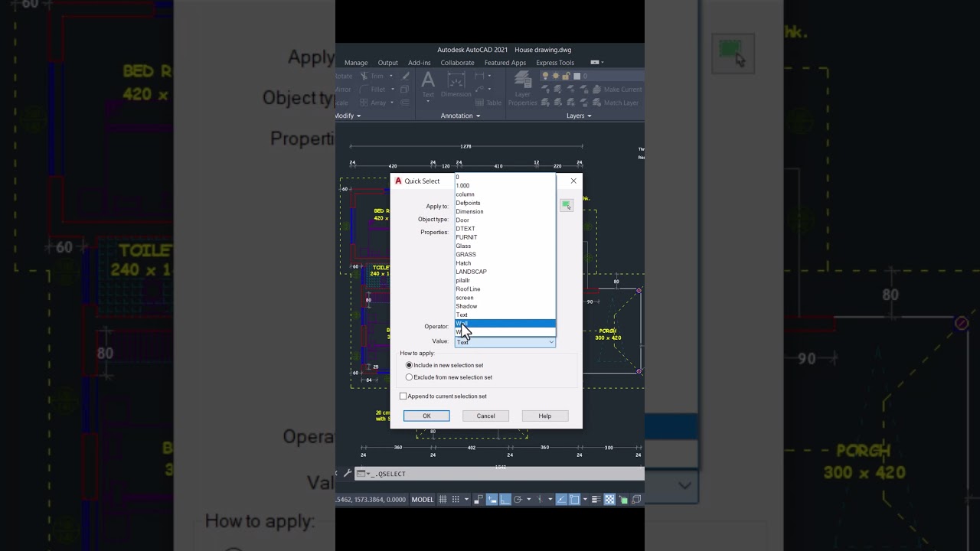Switch to the Add-ins tab
This screenshot has width=980, height=551.
click(x=420, y=63)
